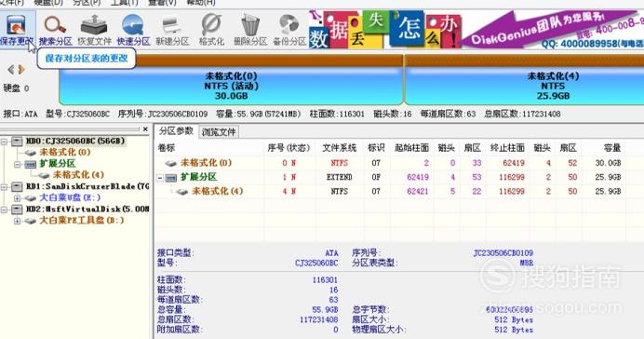
Task: Click the 未格式化(0) row label in table
Action: point(207,163)
